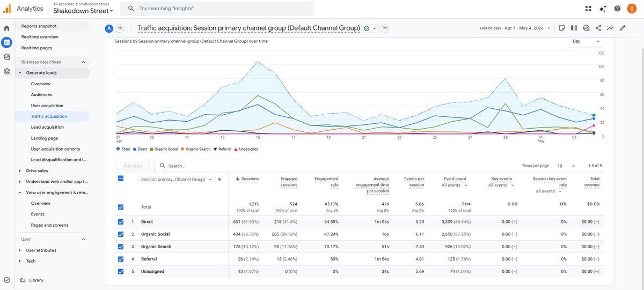This screenshot has height=290, width=644.
Task: Open the Advertising icon in left rail
Action: pos(7,71)
